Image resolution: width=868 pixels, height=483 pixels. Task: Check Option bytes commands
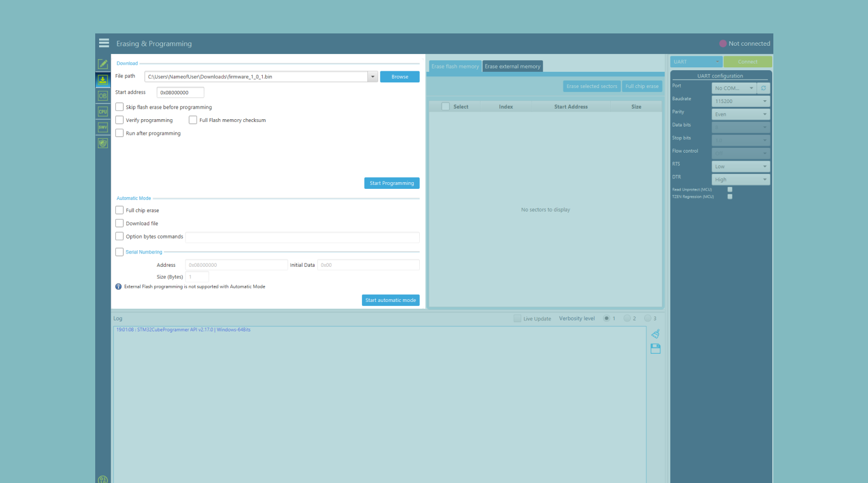(119, 236)
